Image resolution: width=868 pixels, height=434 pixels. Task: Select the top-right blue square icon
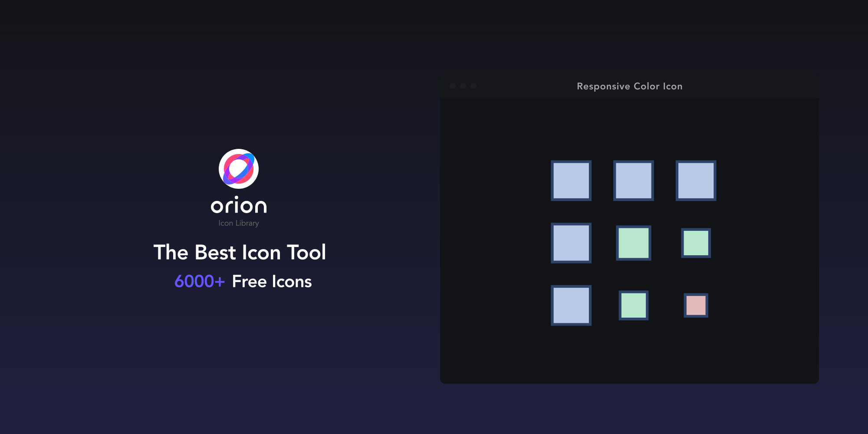tap(696, 181)
